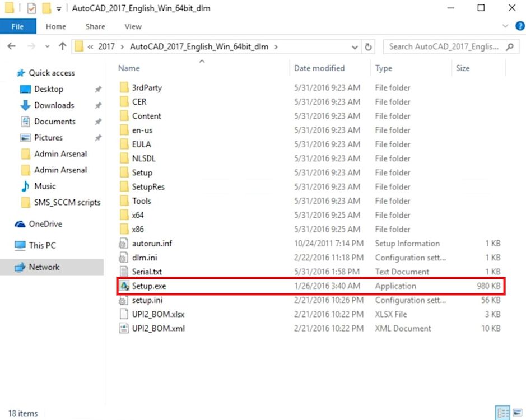Expand the hidden breadcrumb path chevrons
This screenshot has height=420, width=526.
90,47
